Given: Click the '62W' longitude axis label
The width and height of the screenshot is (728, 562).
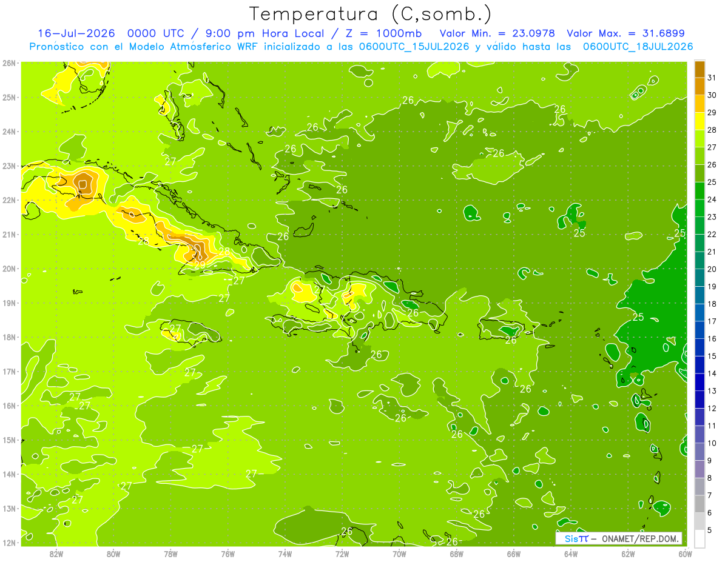Looking at the screenshot, I should point(628,554).
